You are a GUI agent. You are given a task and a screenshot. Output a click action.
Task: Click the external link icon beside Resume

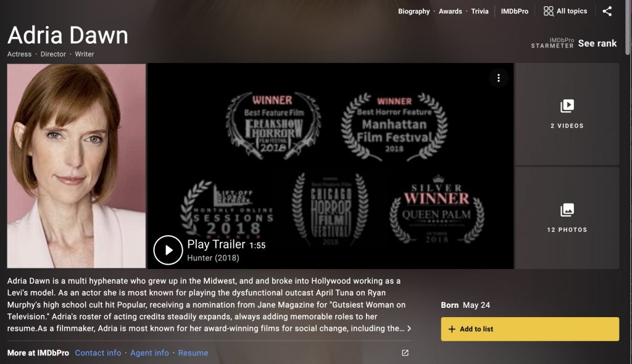pyautogui.click(x=405, y=353)
